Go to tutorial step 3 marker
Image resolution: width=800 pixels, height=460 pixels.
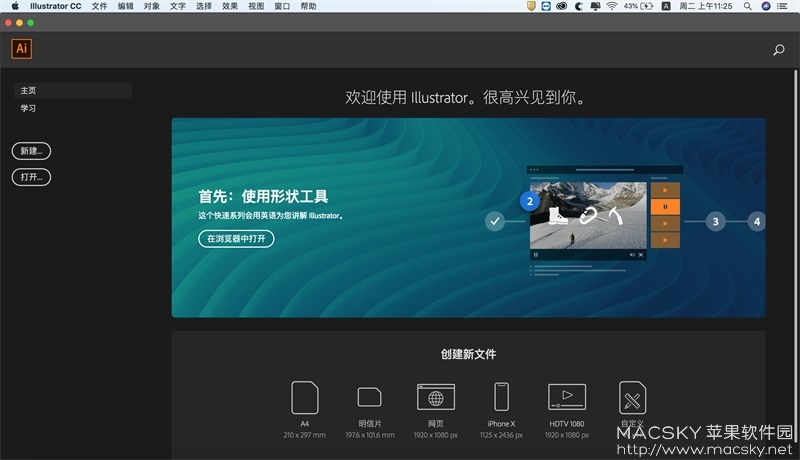pyautogui.click(x=715, y=221)
